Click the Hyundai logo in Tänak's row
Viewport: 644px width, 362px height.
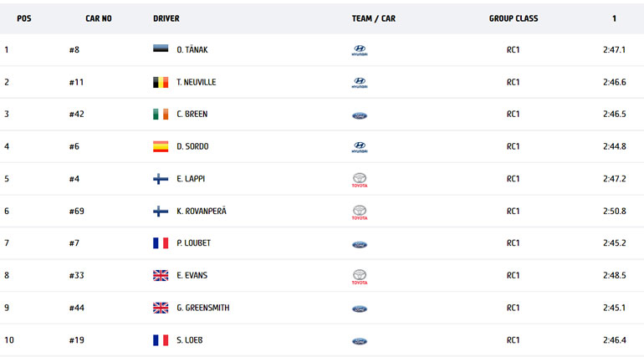click(x=360, y=50)
